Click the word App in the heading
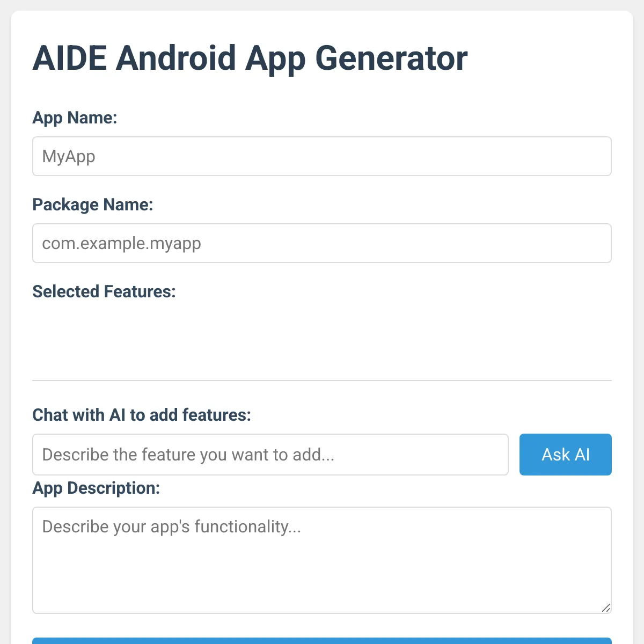The image size is (644, 644). (x=275, y=59)
